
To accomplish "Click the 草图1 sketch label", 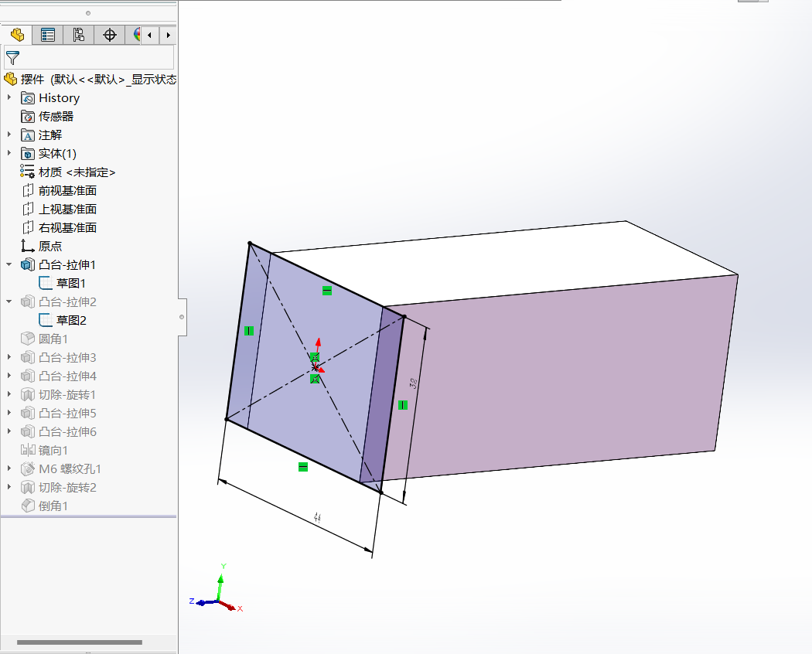I will [71, 283].
